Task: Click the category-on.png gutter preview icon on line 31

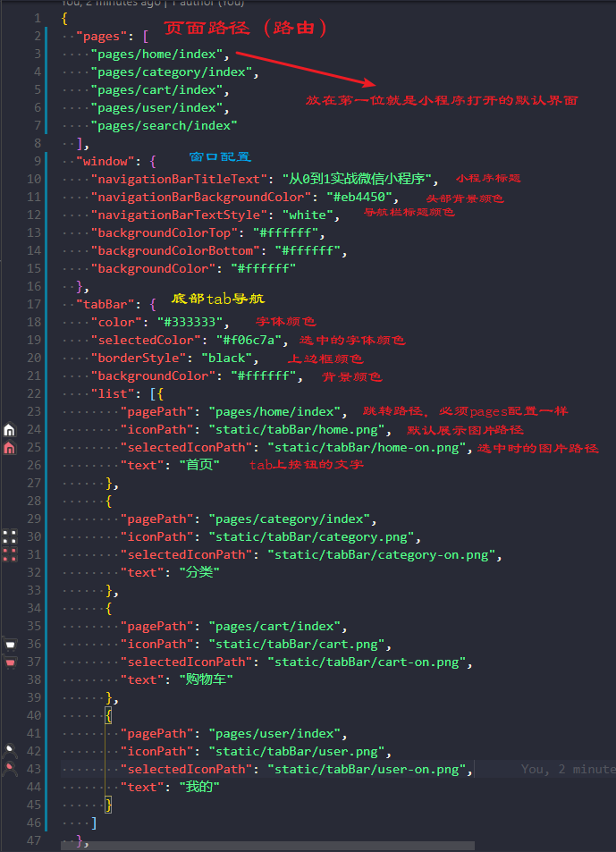Action: pos(9,555)
